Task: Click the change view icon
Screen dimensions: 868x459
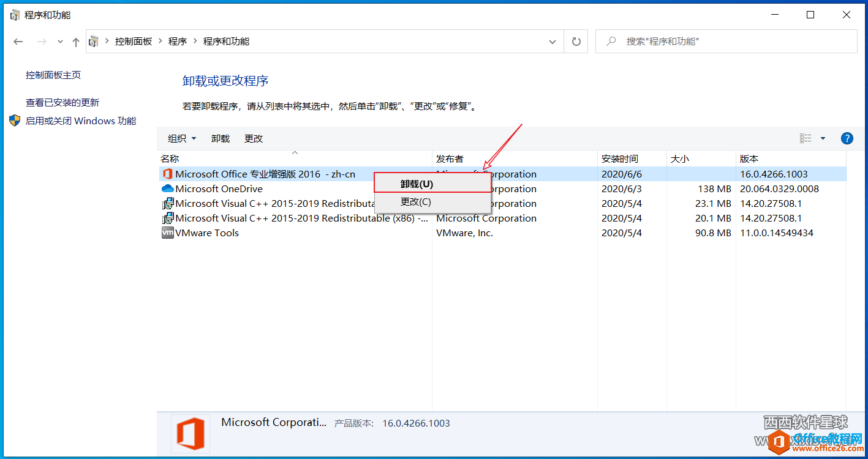Action: coord(806,138)
